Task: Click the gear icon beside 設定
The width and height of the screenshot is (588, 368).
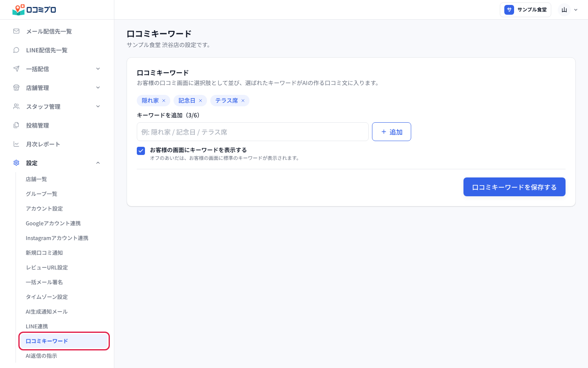Action: [x=16, y=163]
